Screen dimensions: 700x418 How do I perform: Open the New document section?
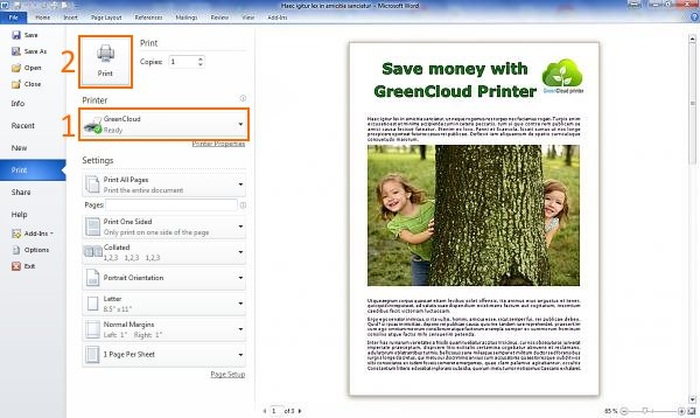19,148
